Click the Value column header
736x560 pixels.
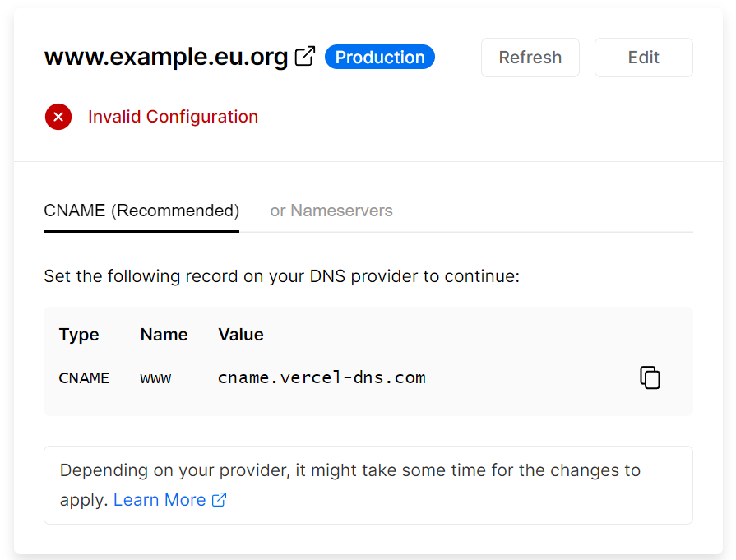pyautogui.click(x=241, y=335)
